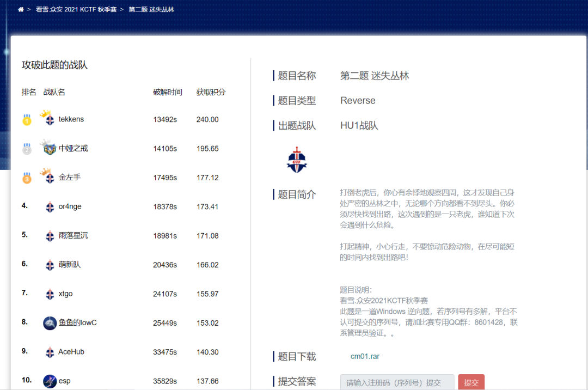The height and width of the screenshot is (390, 588).
Task: Click the bronze third-place medal icon
Action: (27, 178)
